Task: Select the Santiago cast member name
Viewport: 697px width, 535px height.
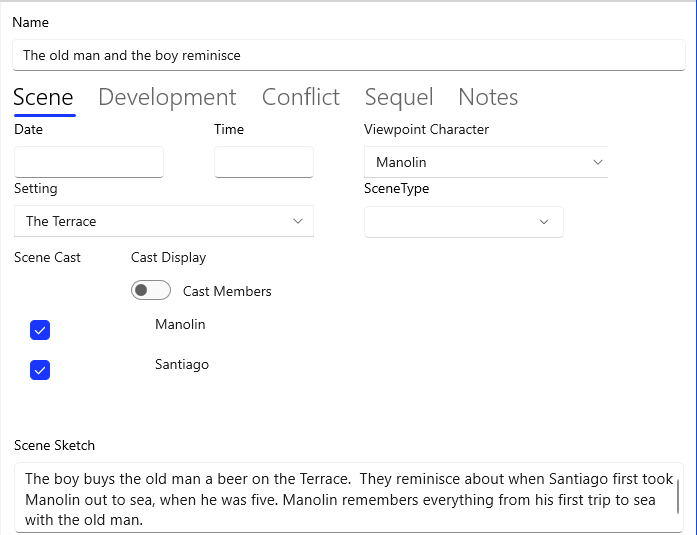Action: point(182,365)
